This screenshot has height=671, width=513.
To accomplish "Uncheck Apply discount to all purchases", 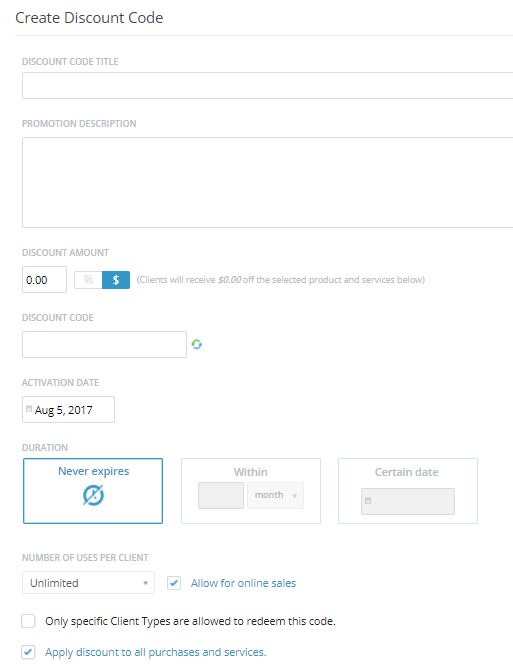I will point(28,652).
